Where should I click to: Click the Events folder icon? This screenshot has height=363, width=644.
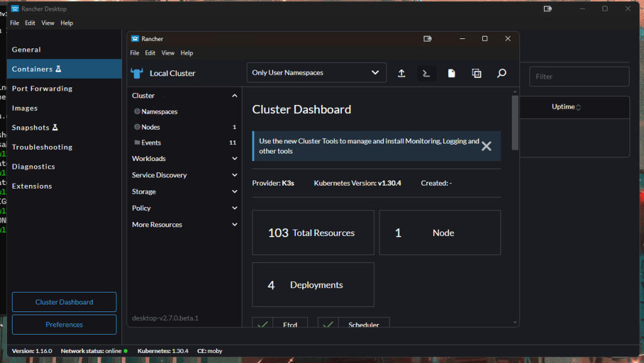click(x=137, y=142)
